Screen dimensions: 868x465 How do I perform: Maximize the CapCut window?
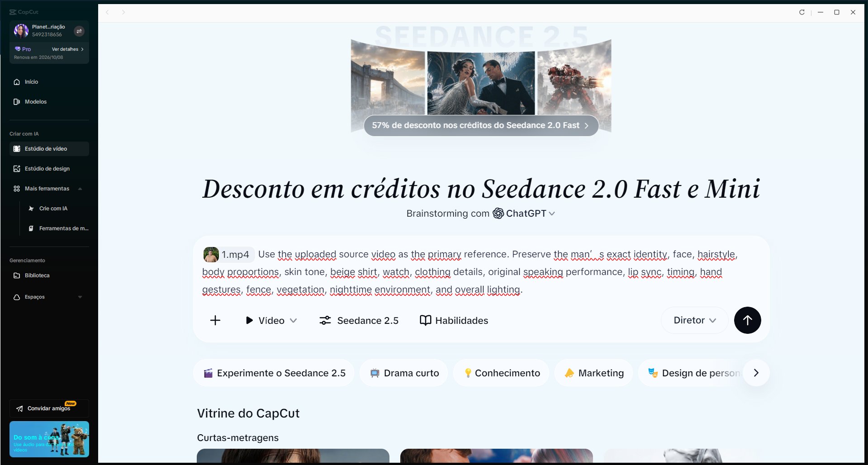837,12
